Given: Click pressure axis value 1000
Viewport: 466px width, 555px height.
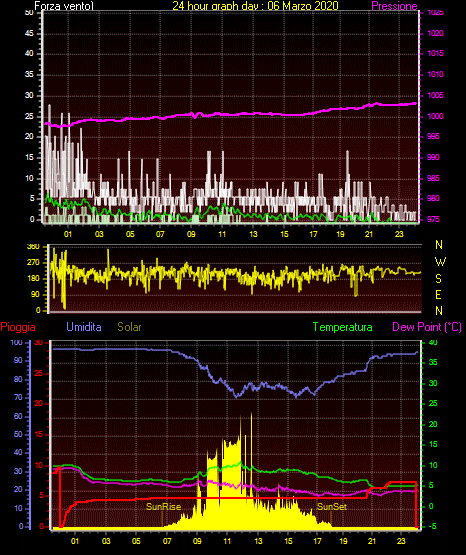Looking at the screenshot, I should click(435, 116).
